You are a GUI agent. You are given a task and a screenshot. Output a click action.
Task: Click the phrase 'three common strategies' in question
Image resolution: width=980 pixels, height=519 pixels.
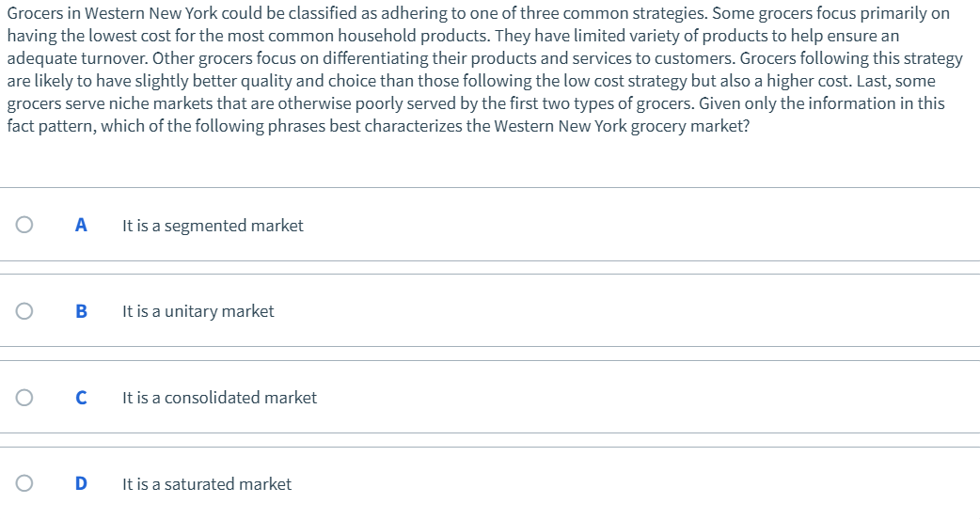pyautogui.click(x=623, y=13)
